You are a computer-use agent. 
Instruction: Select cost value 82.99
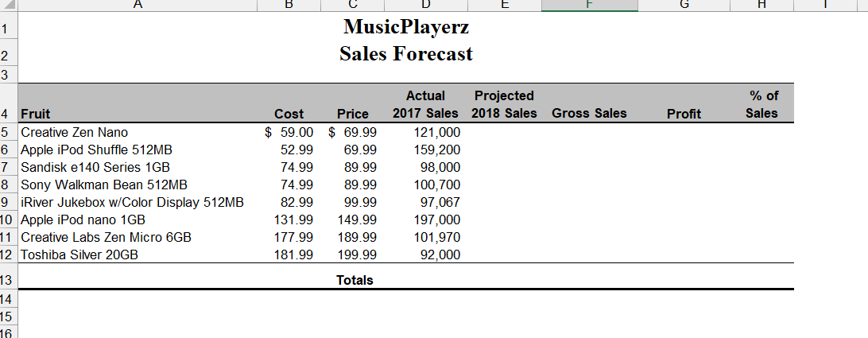point(289,202)
